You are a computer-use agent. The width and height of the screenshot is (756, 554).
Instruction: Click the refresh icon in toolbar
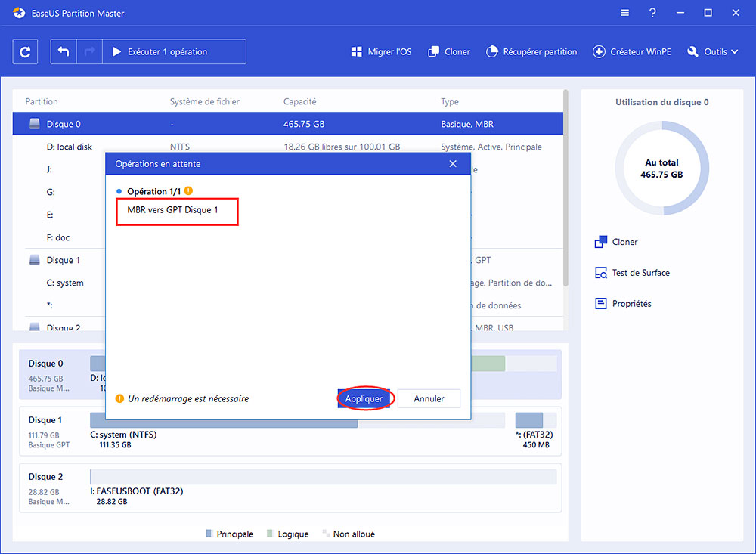pos(25,51)
